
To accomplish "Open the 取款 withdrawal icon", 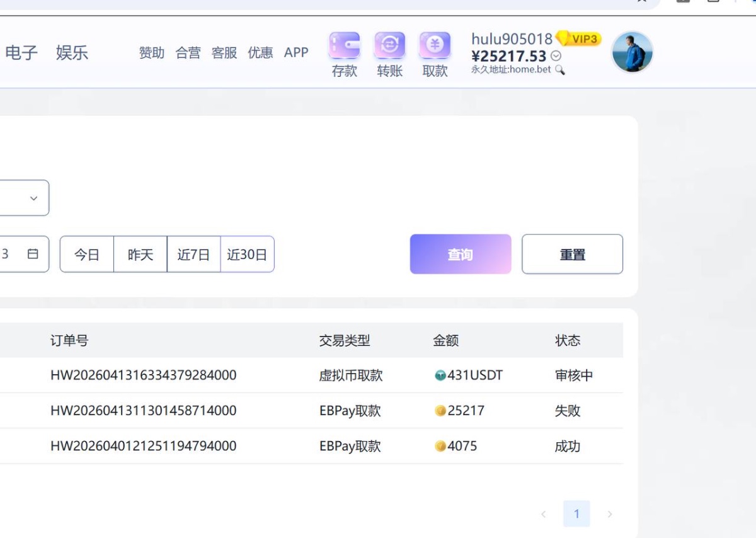I will [435, 46].
